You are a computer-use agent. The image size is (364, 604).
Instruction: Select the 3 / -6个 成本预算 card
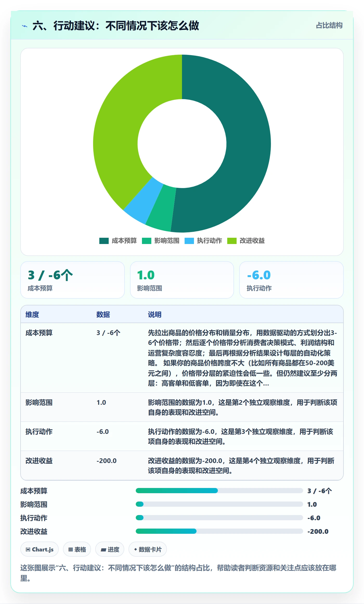coord(73,280)
